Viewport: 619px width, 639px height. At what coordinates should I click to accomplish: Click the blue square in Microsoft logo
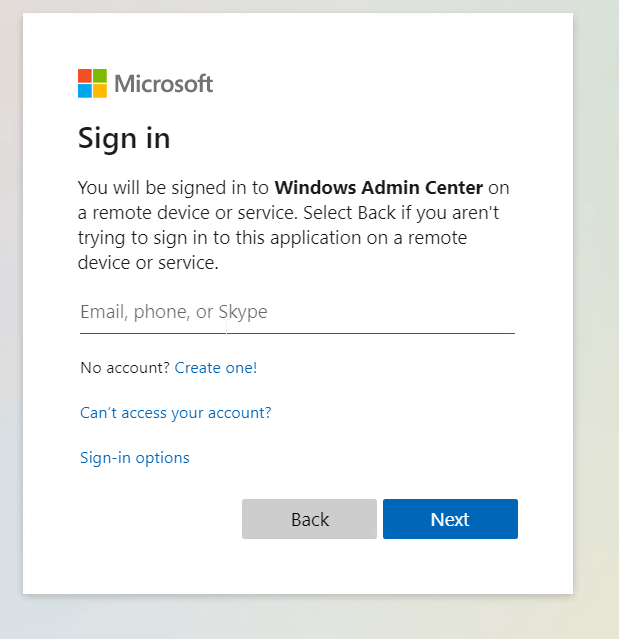coord(85,90)
